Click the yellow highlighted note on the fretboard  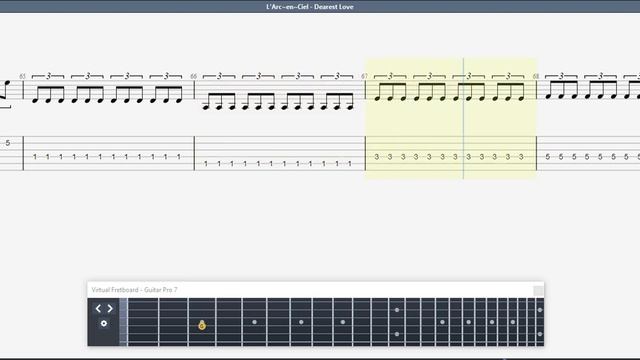pos(202,325)
